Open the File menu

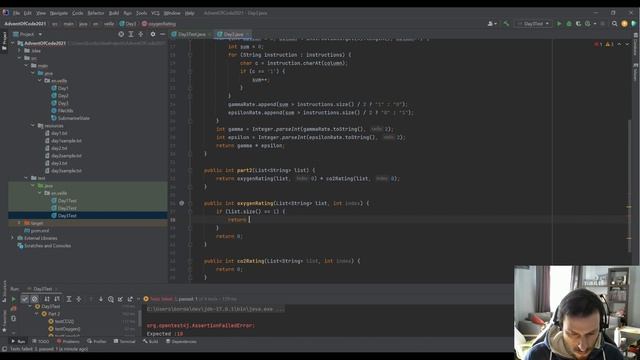pyautogui.click(x=16, y=13)
